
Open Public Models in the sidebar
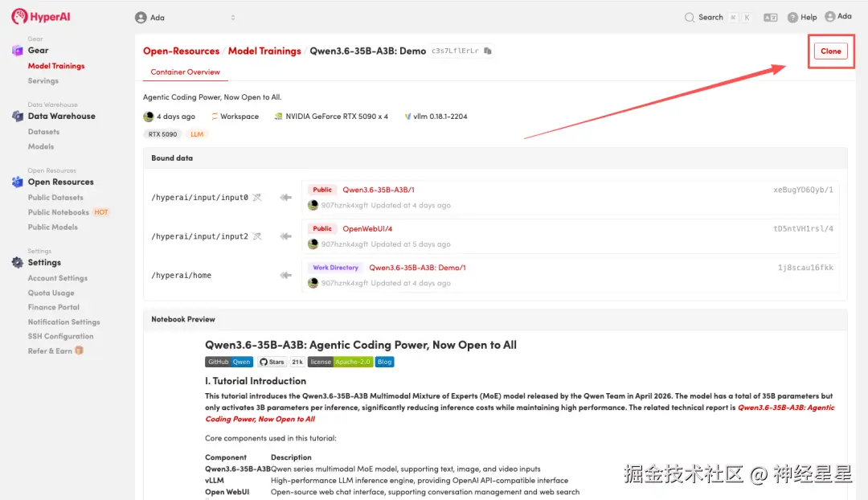pyautogui.click(x=52, y=227)
